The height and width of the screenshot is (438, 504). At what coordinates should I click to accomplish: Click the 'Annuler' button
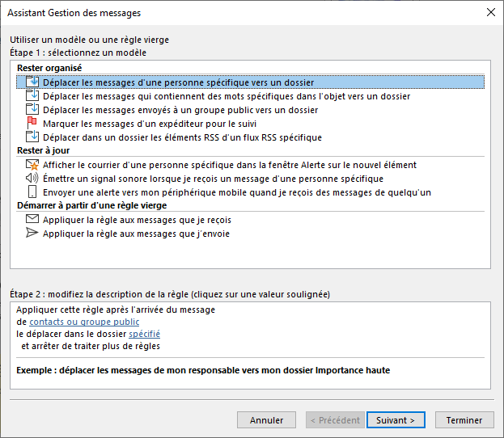(266, 420)
